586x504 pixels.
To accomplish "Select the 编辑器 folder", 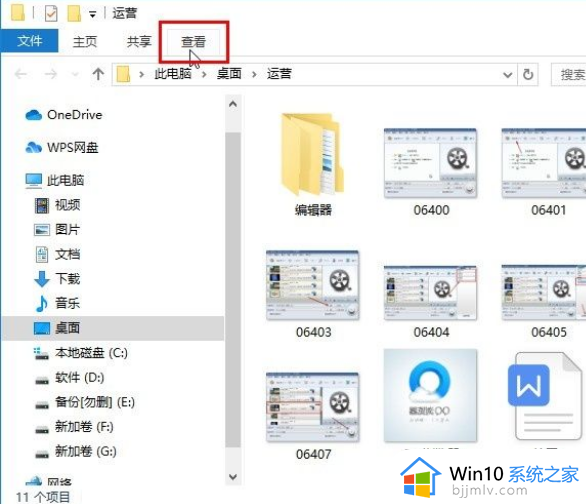I will point(313,164).
